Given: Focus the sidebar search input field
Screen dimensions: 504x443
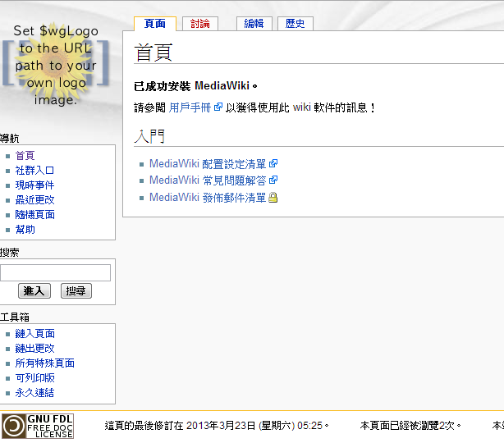Looking at the screenshot, I should [x=55, y=272].
